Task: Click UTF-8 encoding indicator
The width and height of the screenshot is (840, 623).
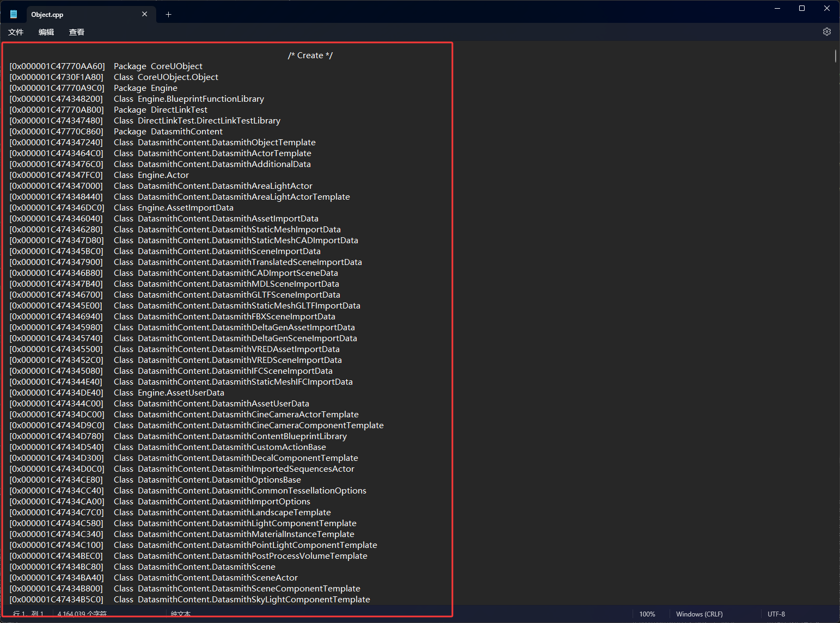Action: [x=776, y=614]
